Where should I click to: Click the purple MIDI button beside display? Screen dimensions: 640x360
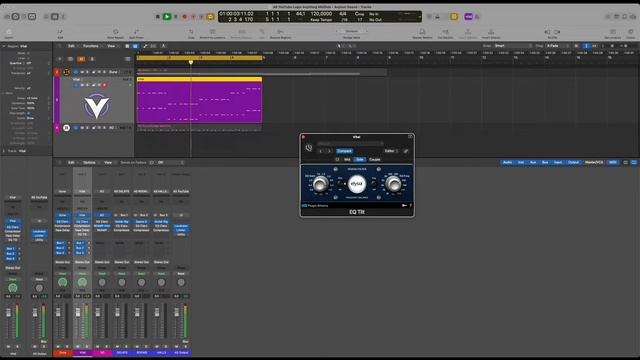coord(469,17)
